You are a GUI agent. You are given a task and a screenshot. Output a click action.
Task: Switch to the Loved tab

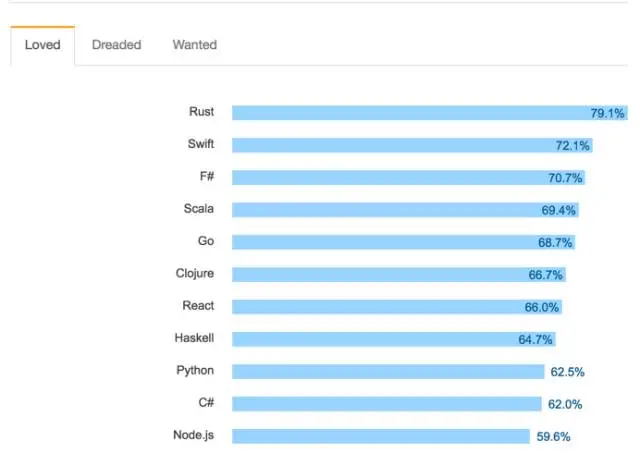[x=42, y=45]
